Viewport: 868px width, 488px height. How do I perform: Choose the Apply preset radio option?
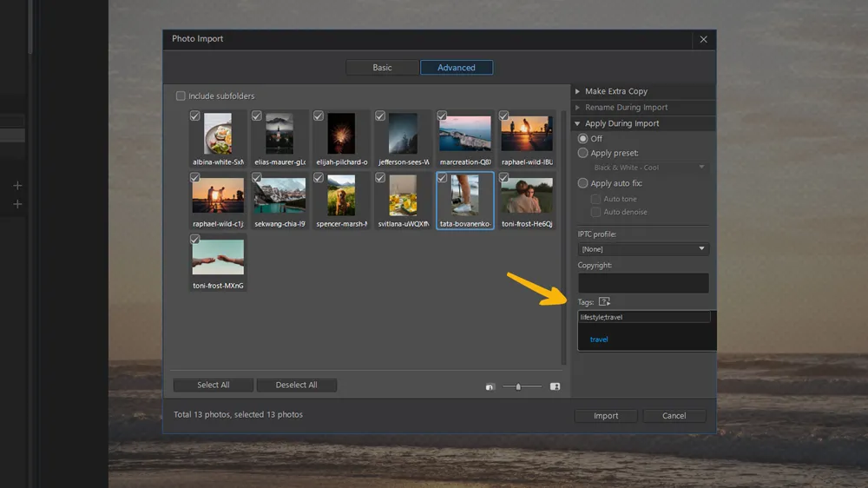(582, 153)
